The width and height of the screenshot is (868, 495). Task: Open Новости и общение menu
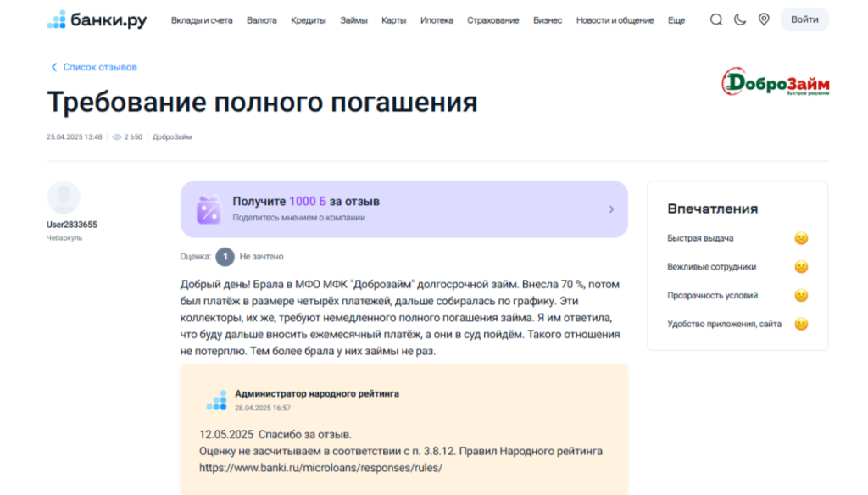click(615, 20)
